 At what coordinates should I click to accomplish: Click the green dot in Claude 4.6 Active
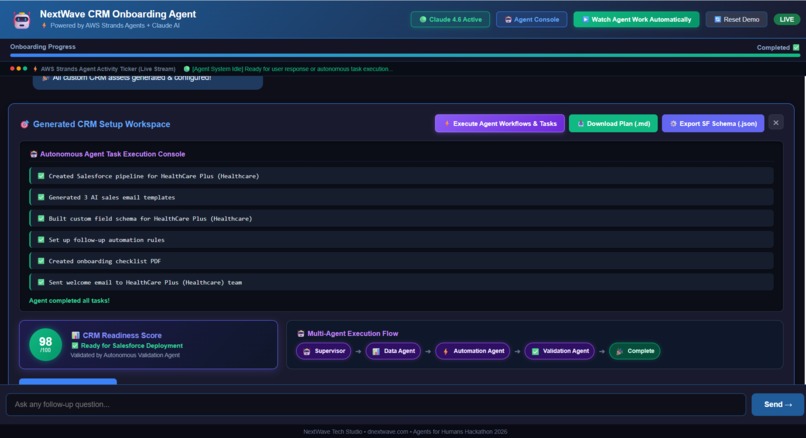coord(423,20)
